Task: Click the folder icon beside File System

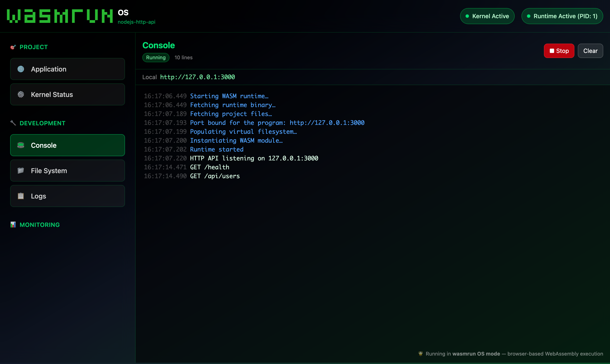Action: (x=21, y=171)
